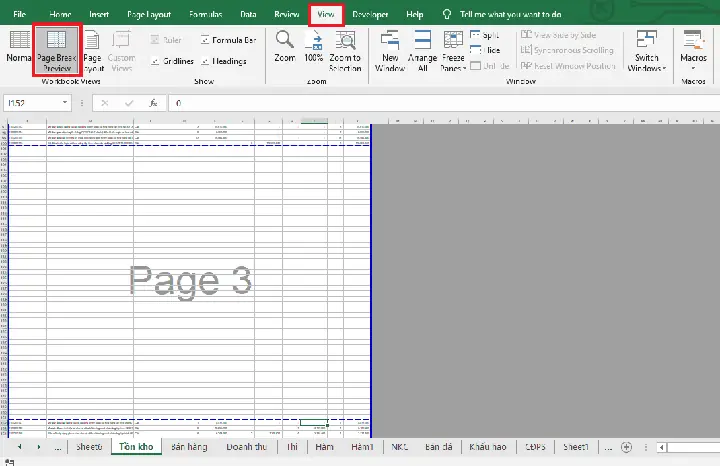Show more sheets via right ellipsis
This screenshot has height=466, width=720.
click(608, 447)
